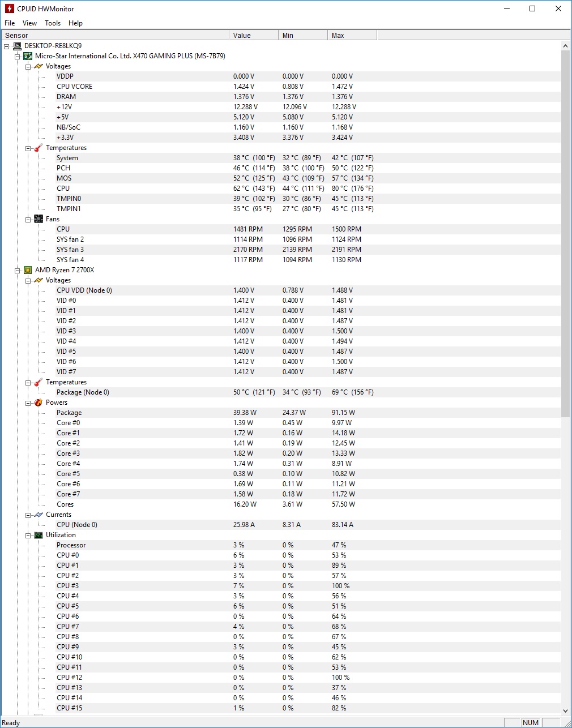Click the Voltages icon under the motherboard
This screenshot has height=728, width=572.
point(39,66)
